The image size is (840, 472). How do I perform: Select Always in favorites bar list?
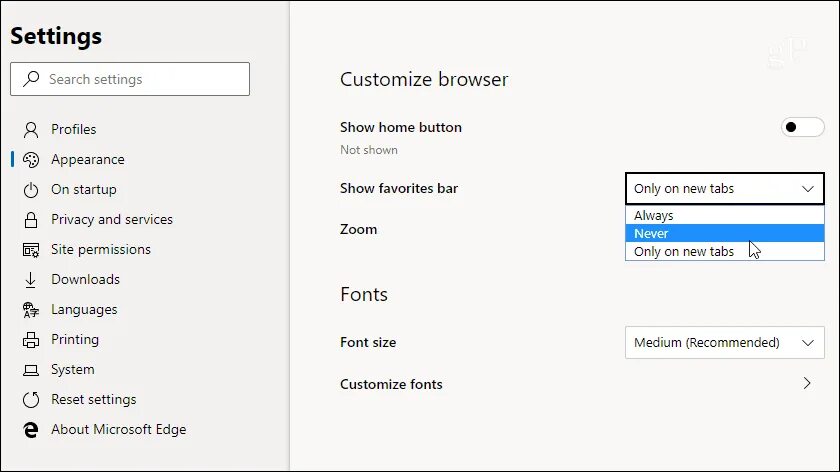(724, 215)
